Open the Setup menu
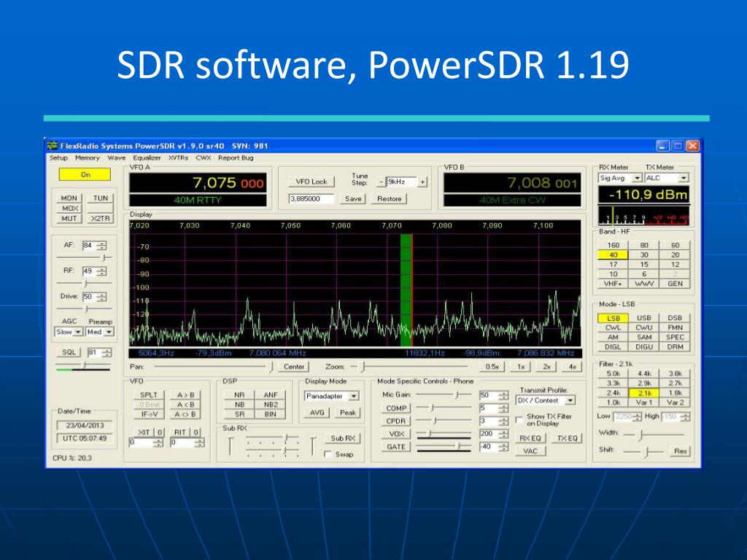Viewport: 747px width, 560px height. click(58, 158)
